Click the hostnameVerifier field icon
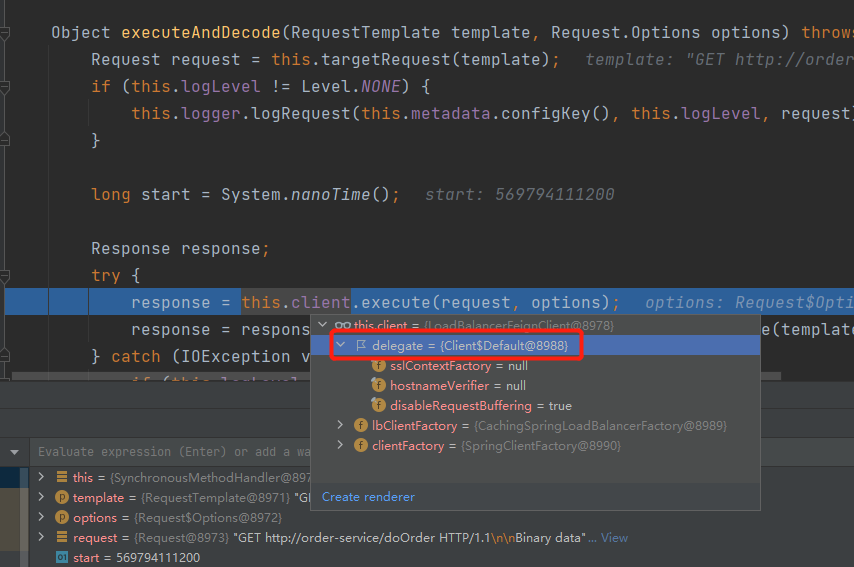The height and width of the screenshot is (567, 854). click(379, 386)
